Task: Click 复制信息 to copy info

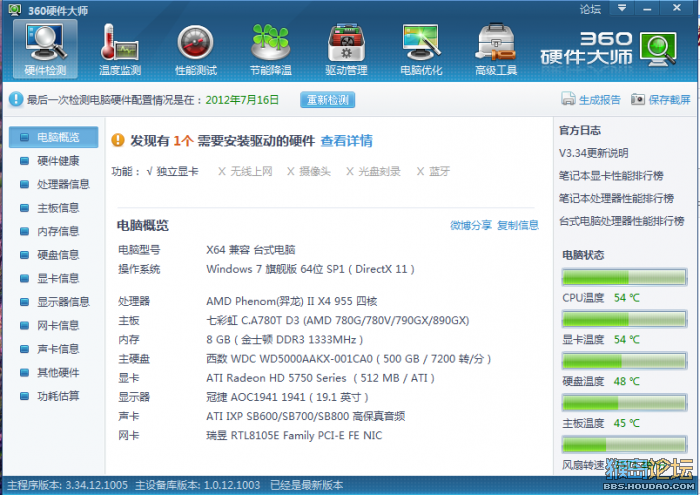Action: (x=518, y=225)
